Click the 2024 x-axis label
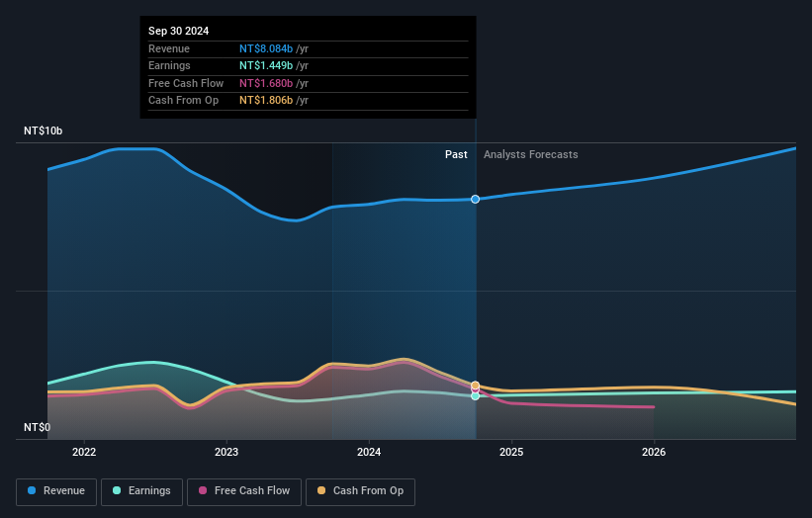Viewport: 812px width, 518px height. [x=369, y=453]
